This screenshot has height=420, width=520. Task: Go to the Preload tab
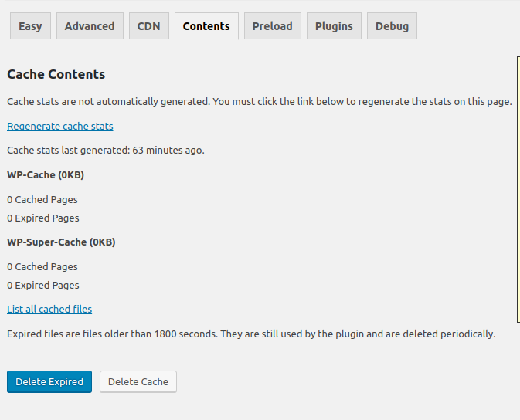point(272,25)
